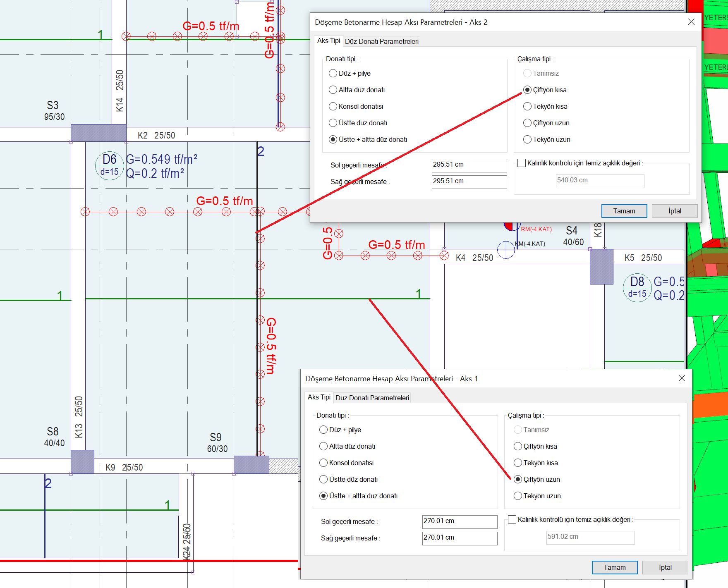Select beam label K9 25/50

(124, 467)
